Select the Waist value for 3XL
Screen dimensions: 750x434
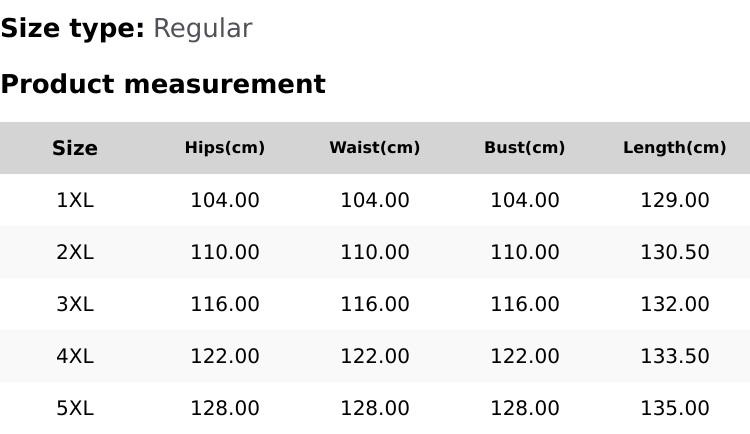[x=375, y=304]
